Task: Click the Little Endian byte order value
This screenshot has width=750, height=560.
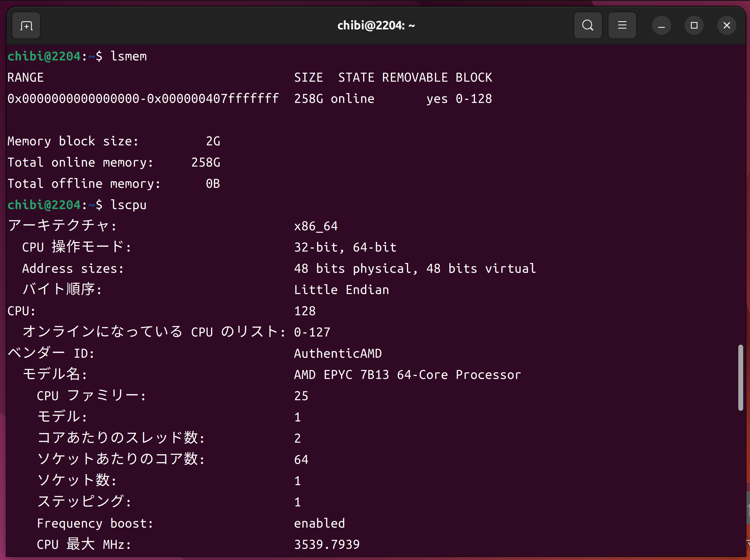Action: click(341, 290)
